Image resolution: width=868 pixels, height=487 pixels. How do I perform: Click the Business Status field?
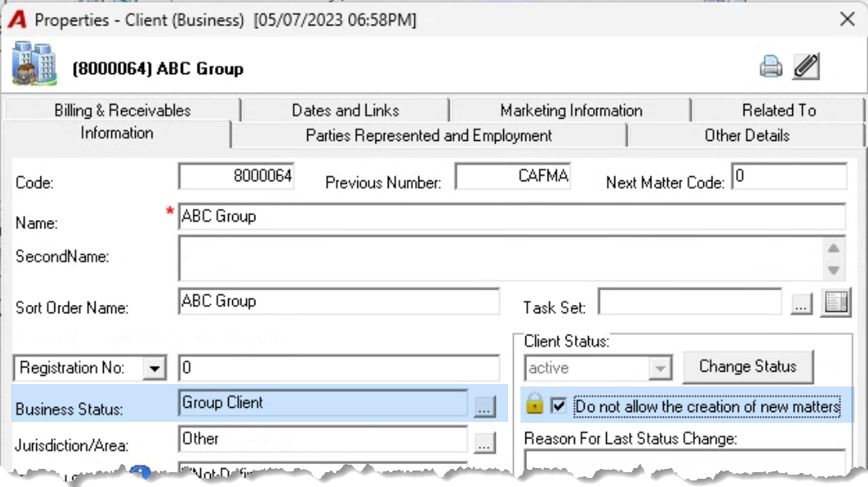point(324,403)
